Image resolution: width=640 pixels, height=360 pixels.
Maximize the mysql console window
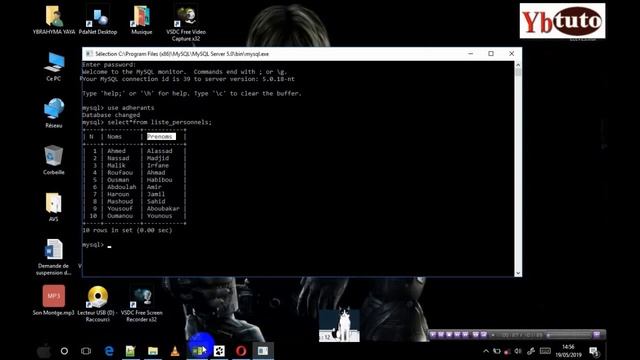click(x=491, y=53)
